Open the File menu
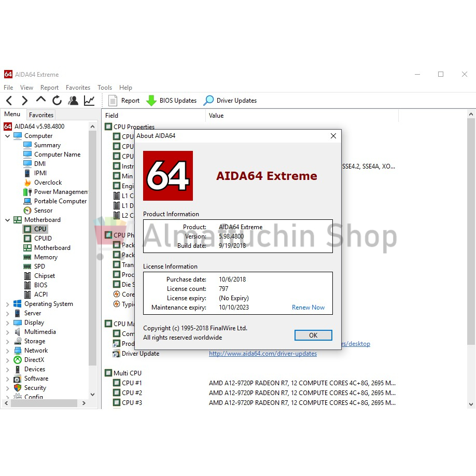This screenshot has height=476, width=476. tap(8, 88)
